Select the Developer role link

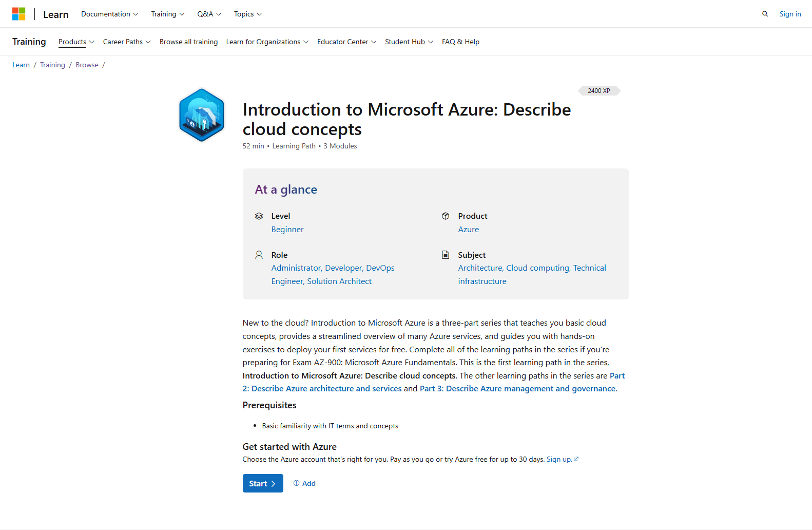344,268
